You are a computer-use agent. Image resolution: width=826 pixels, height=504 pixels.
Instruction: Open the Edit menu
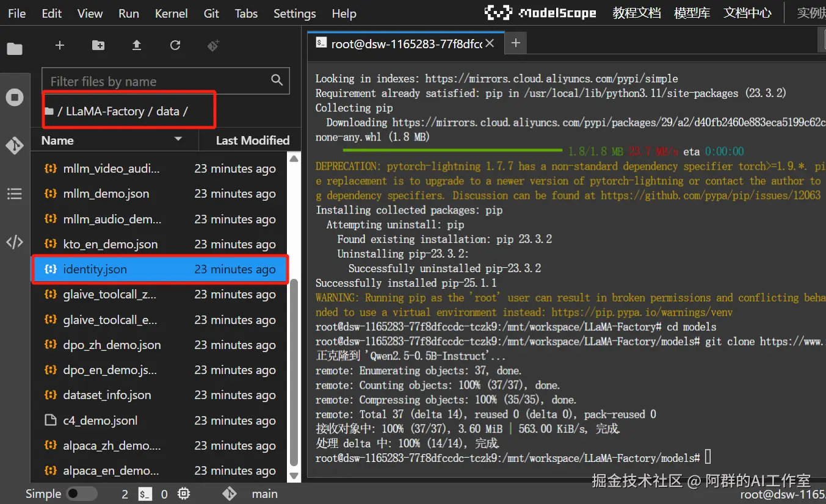coord(52,13)
